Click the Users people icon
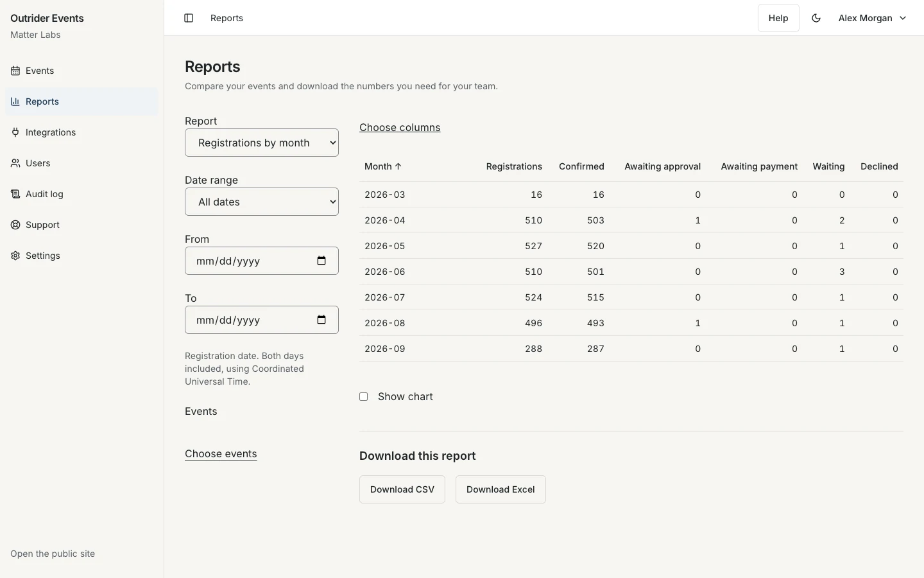This screenshot has height=578, width=924. (x=15, y=163)
